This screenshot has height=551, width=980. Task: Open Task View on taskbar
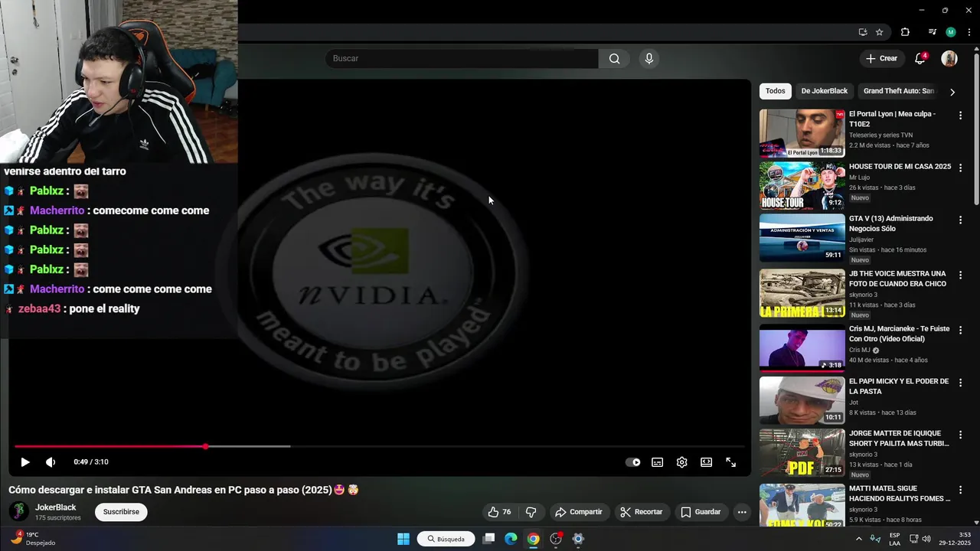[489, 539]
